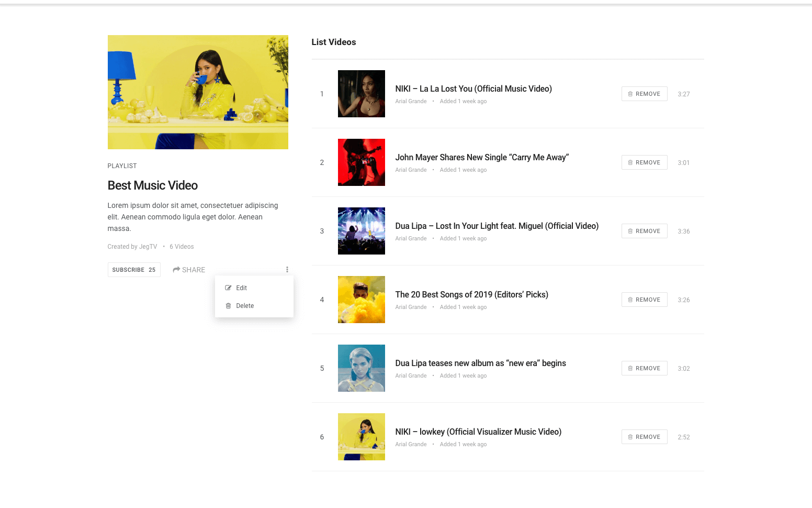Remove NIKI lowkey visualizer video
Screen dimensions: 812x508
(644, 437)
